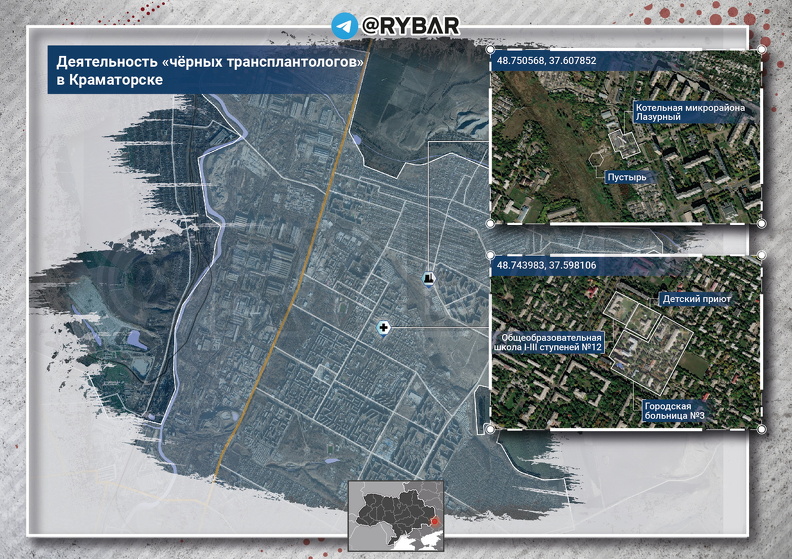This screenshot has width=792, height=559.
Task: Click top-left corner handle of upper satellite inset
Action: coord(489,49)
